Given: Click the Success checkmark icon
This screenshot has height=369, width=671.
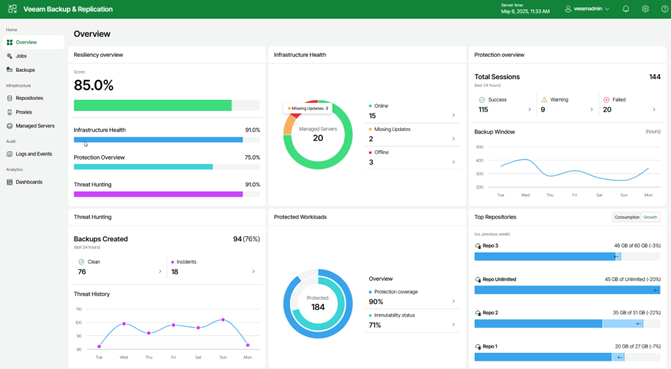Looking at the screenshot, I should click(482, 100).
